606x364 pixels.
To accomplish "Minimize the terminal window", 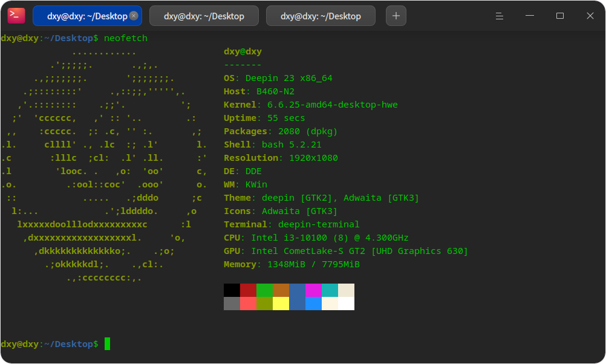I will click(529, 16).
